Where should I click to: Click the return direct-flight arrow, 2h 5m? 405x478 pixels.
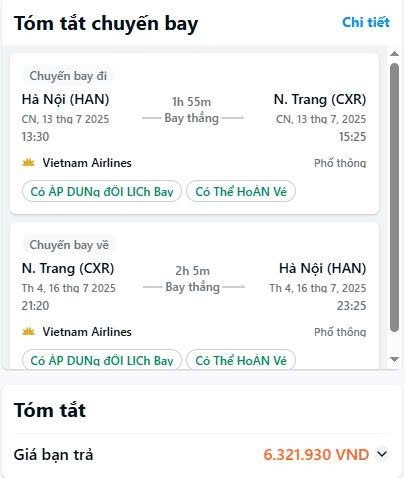(x=193, y=279)
